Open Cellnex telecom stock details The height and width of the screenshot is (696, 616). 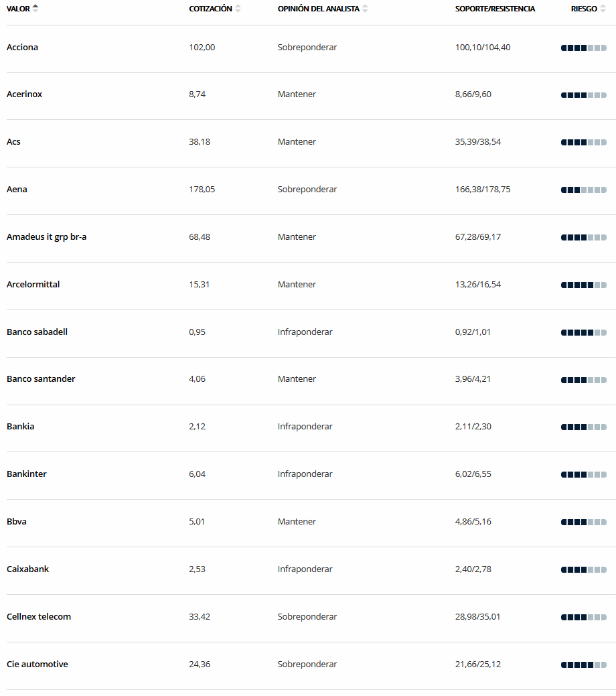[39, 616]
